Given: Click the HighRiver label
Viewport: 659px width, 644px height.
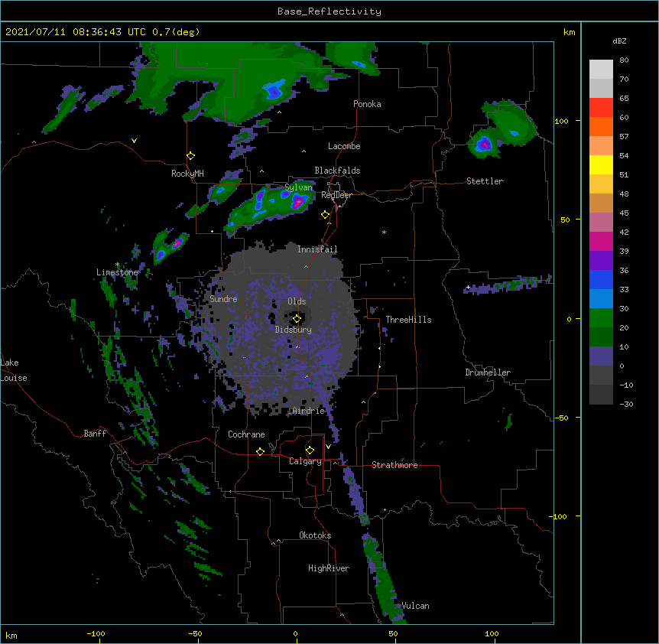Looking at the screenshot, I should pyautogui.click(x=329, y=568).
